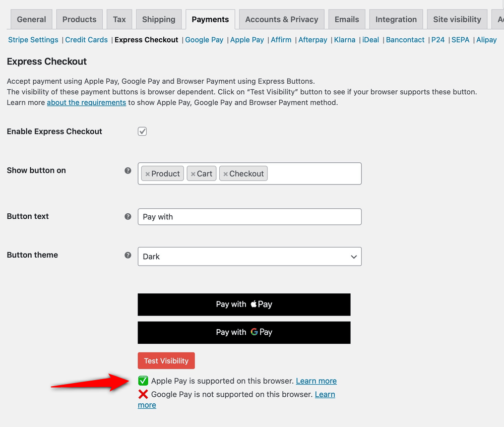Image resolution: width=504 pixels, height=427 pixels.
Task: Focus the Button text input field
Action: (x=249, y=217)
